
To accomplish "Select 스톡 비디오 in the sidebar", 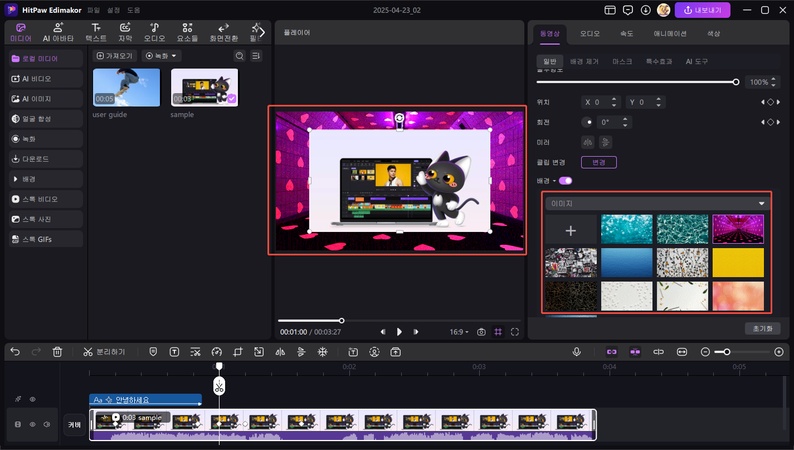I will coord(46,199).
